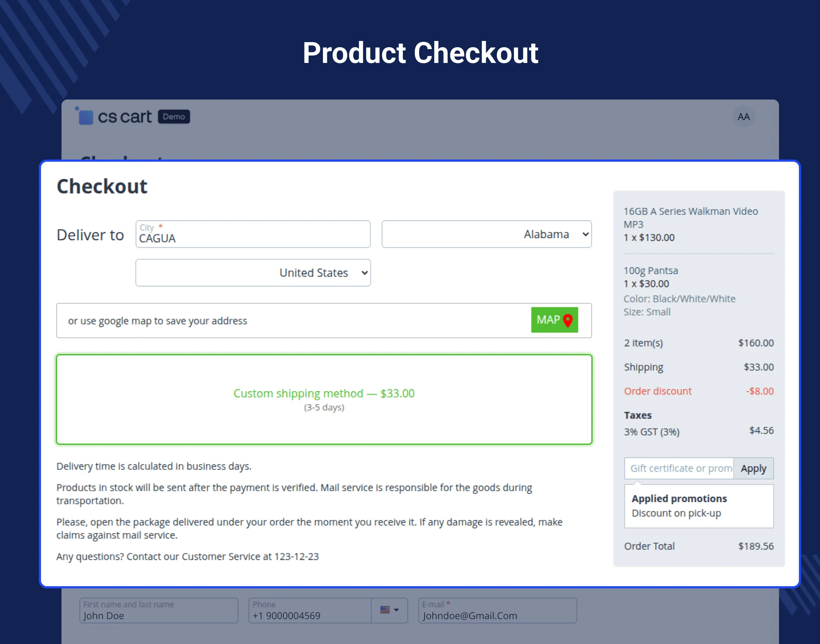This screenshot has height=644, width=820.
Task: Click the green MAP button
Action: coord(554,320)
